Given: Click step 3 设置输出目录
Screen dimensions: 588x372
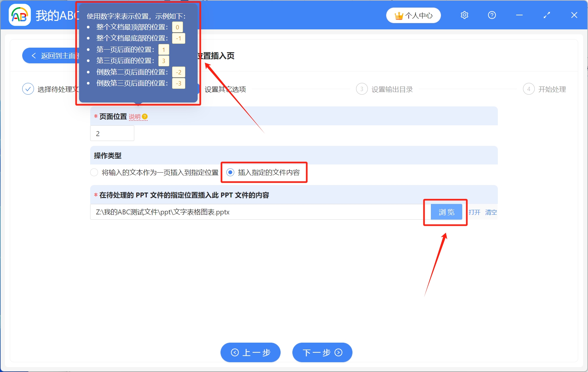Looking at the screenshot, I should (x=362, y=89).
